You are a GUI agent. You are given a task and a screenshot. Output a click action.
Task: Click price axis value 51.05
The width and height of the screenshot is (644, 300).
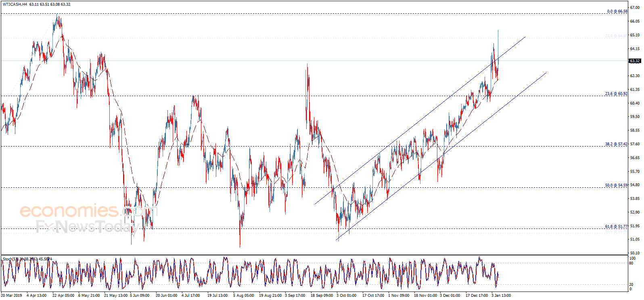(635, 239)
